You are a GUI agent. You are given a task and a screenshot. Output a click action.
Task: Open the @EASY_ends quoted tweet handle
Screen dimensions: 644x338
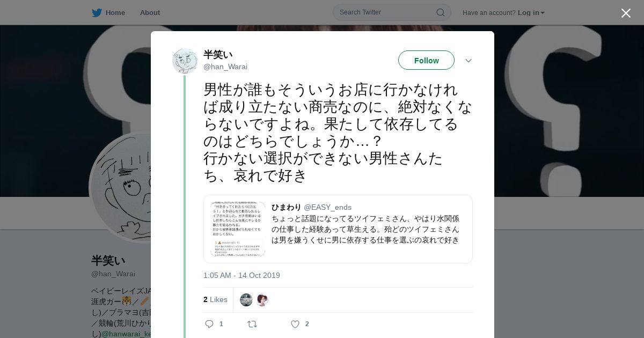pos(327,207)
